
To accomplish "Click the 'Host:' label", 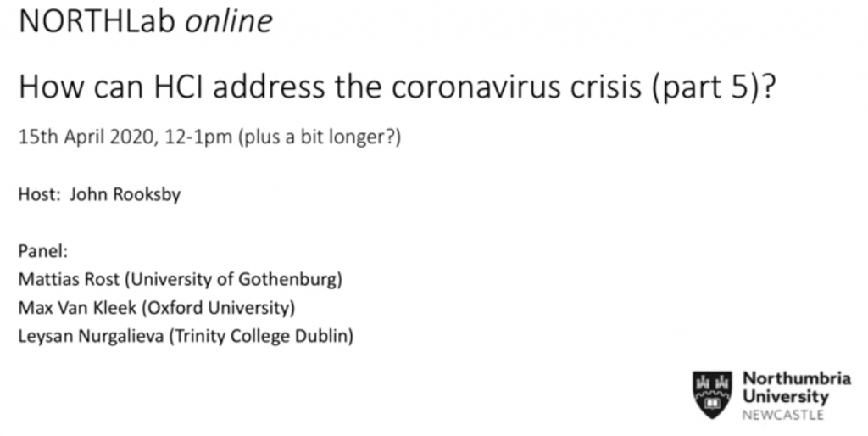I will pos(39,194).
